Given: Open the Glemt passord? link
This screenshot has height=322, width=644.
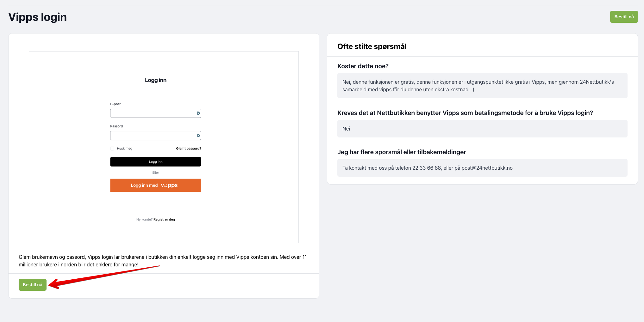Looking at the screenshot, I should point(189,149).
